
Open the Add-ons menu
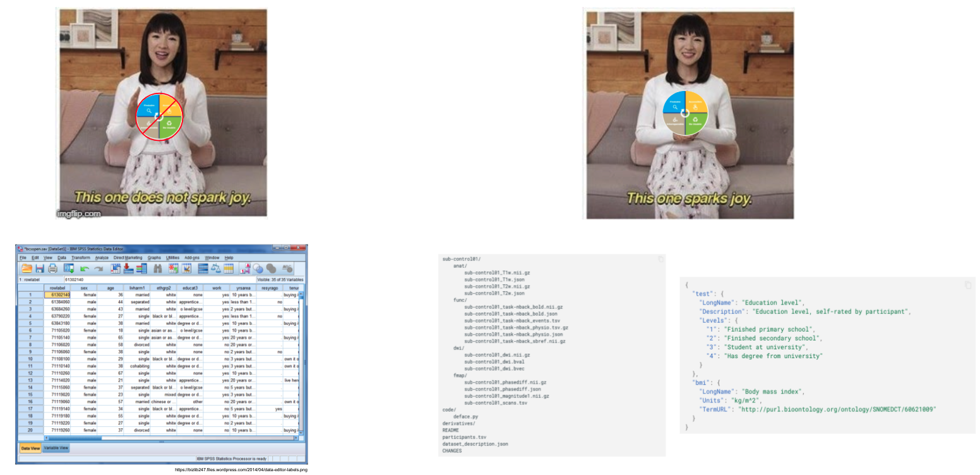192,258
